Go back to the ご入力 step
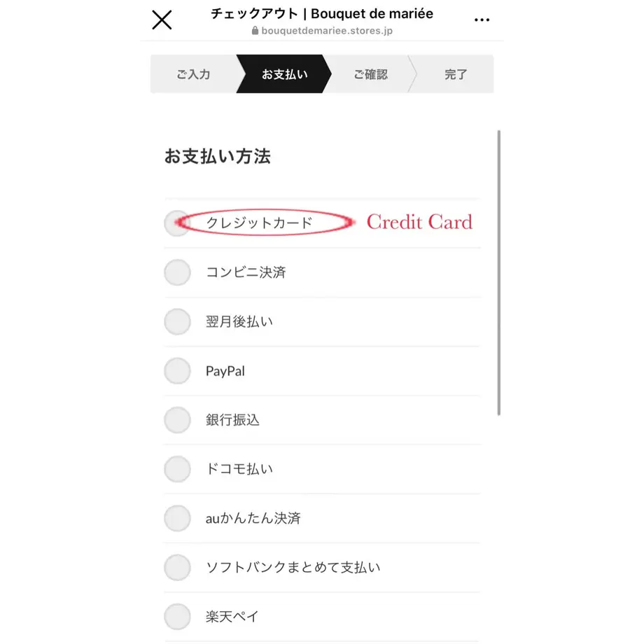The height and width of the screenshot is (644, 644). click(x=193, y=74)
